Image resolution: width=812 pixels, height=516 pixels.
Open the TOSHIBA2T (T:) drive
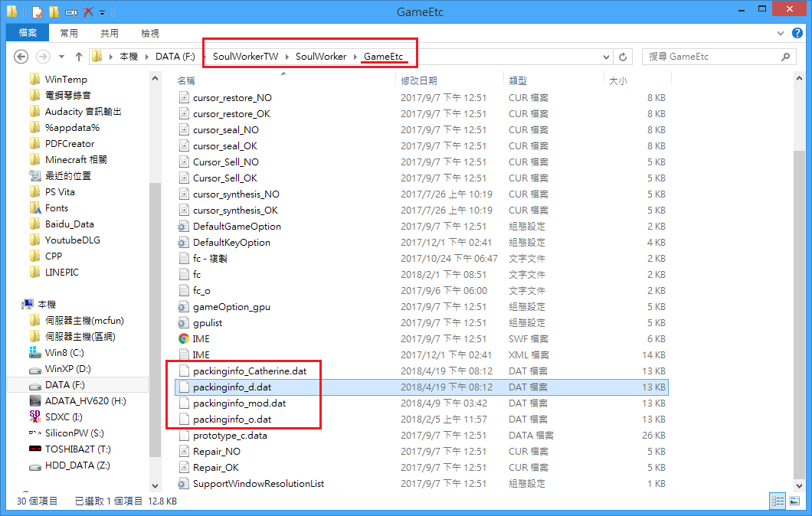[77, 449]
